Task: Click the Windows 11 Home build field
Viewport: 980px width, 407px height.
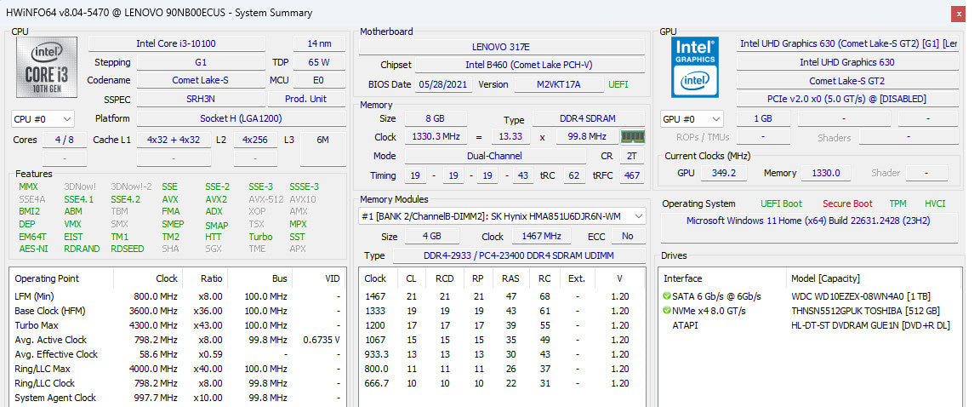Action: point(809,221)
